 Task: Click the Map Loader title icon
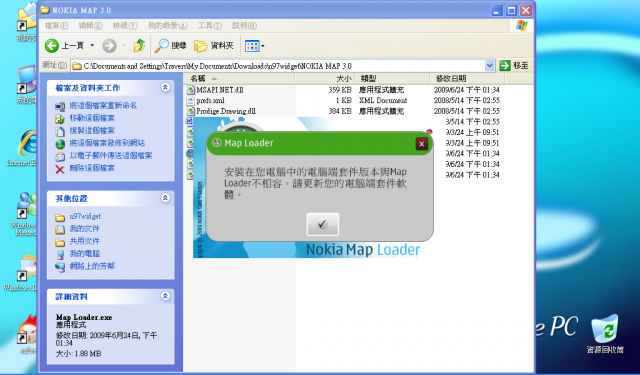[217, 143]
